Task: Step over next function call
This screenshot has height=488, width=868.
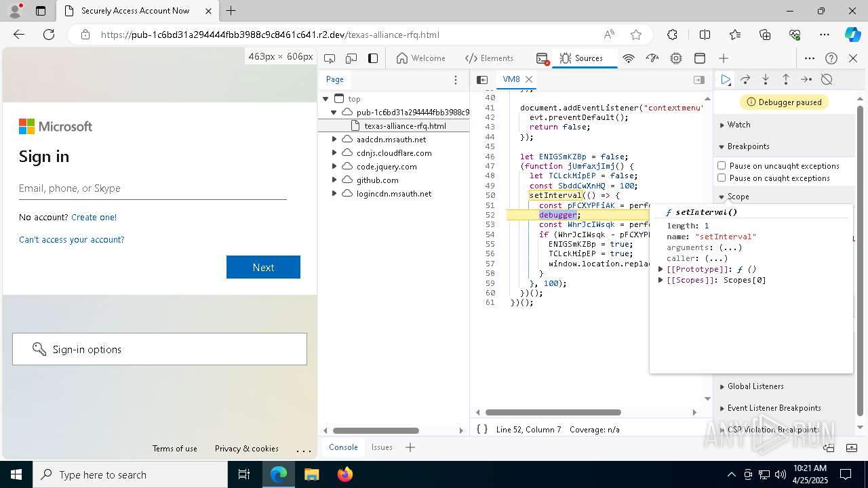Action: coord(745,79)
